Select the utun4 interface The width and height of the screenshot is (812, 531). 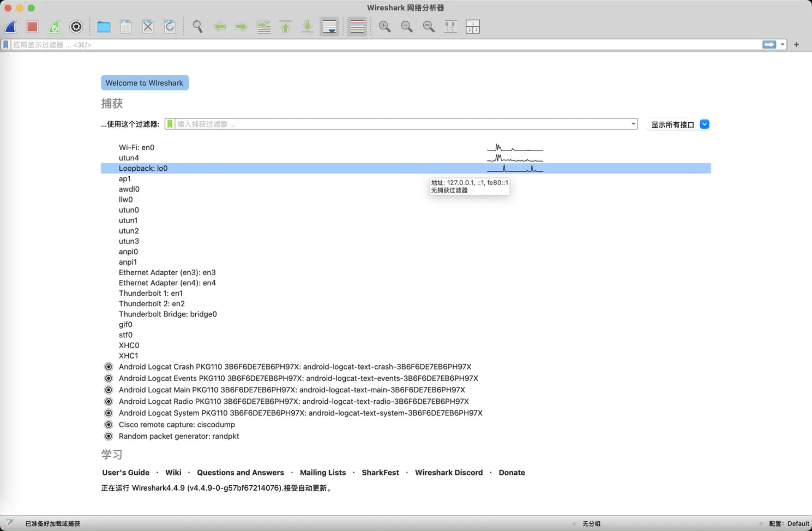(406, 158)
